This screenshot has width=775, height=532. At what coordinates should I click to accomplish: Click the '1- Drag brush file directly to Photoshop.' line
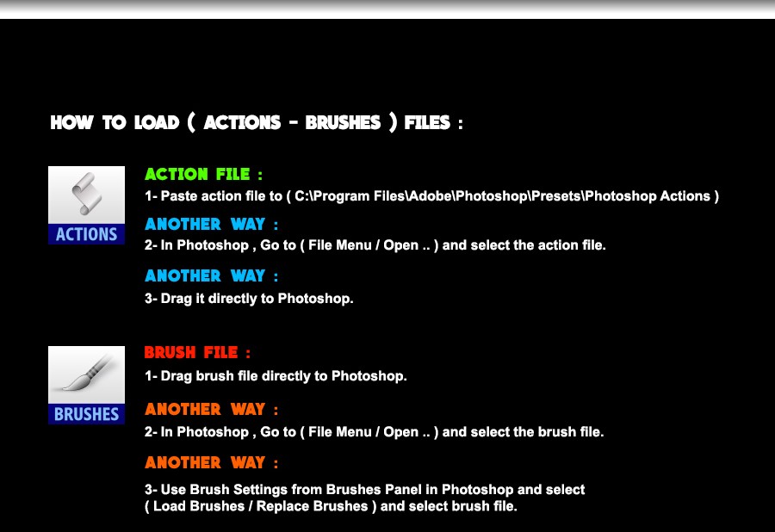pyautogui.click(x=276, y=376)
